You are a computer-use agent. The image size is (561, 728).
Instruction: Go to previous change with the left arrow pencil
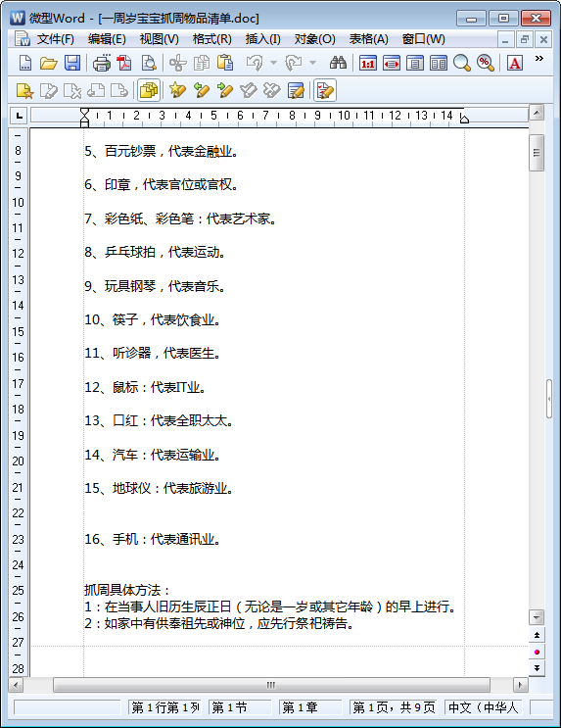pos(201,90)
